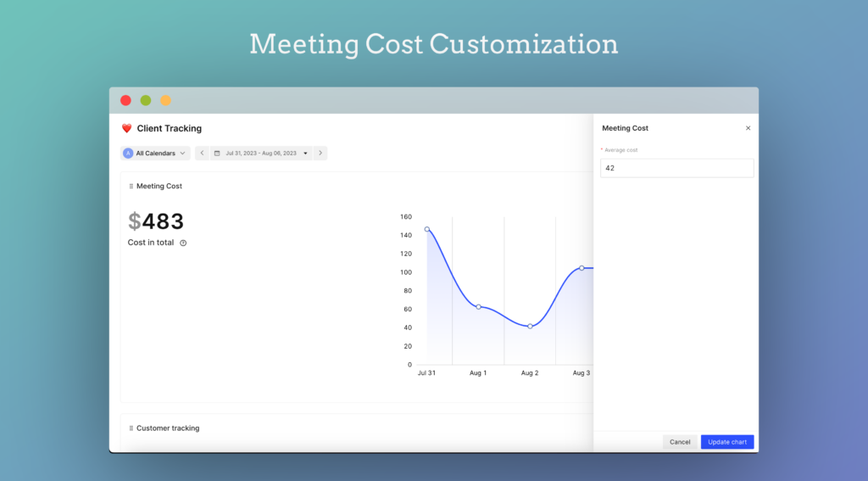Click the Meeting Cost drag handle icon

point(131,186)
